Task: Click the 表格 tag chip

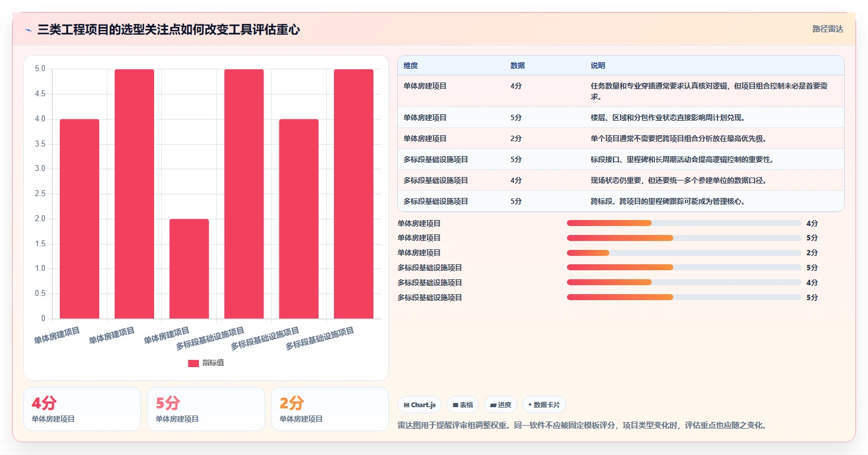Action: click(462, 405)
